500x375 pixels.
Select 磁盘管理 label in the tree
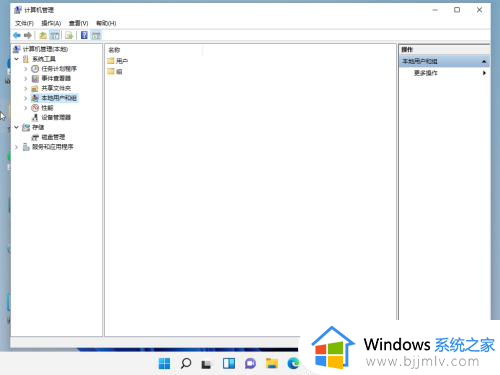pos(53,137)
